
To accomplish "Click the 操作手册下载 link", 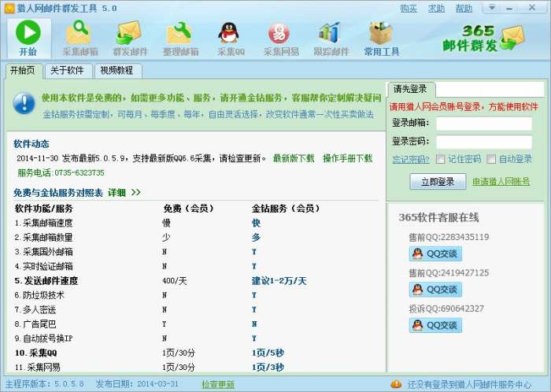I will coord(348,158).
